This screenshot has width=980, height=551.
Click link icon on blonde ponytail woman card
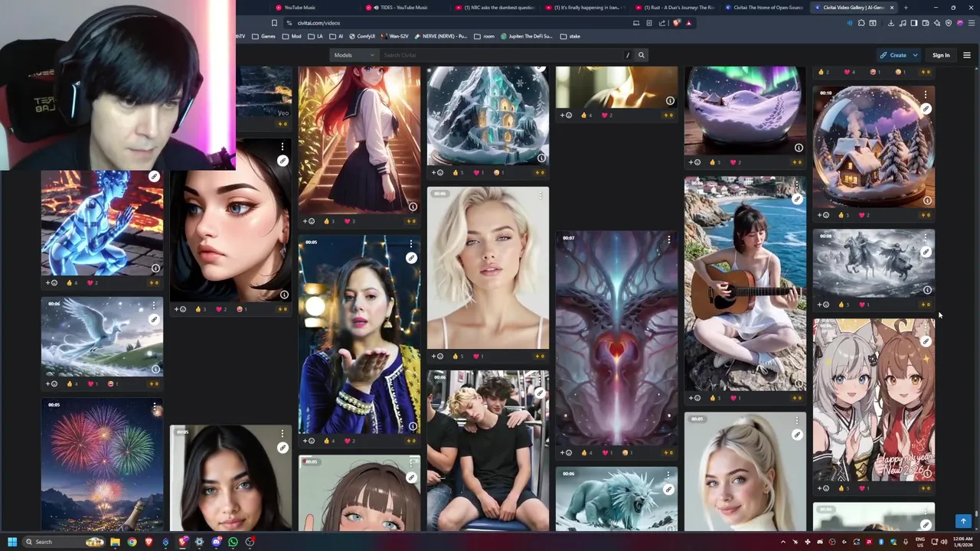click(x=797, y=435)
